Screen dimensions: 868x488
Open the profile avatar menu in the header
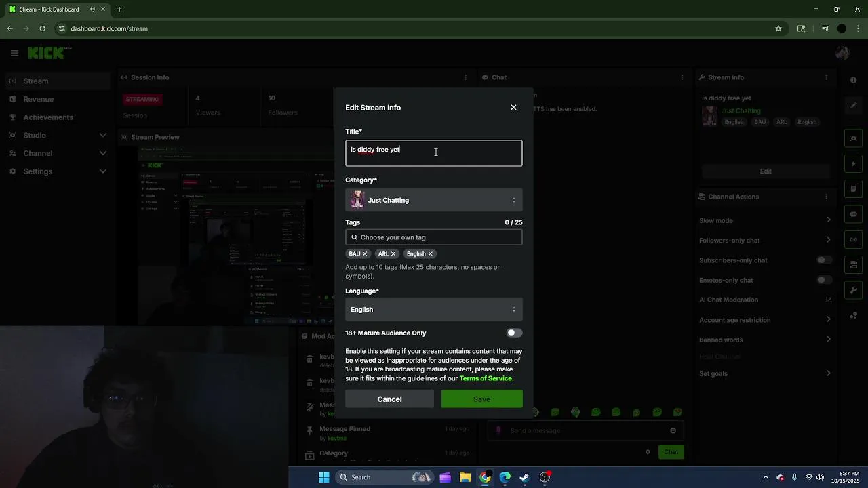click(x=842, y=52)
